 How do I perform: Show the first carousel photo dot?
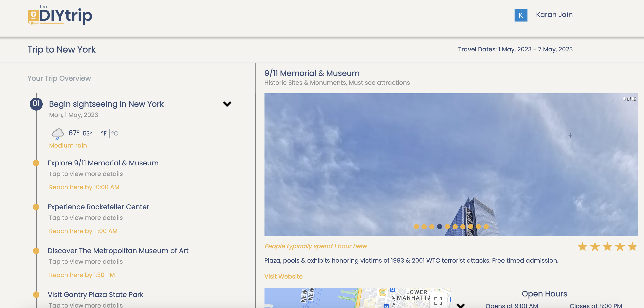tap(416, 227)
